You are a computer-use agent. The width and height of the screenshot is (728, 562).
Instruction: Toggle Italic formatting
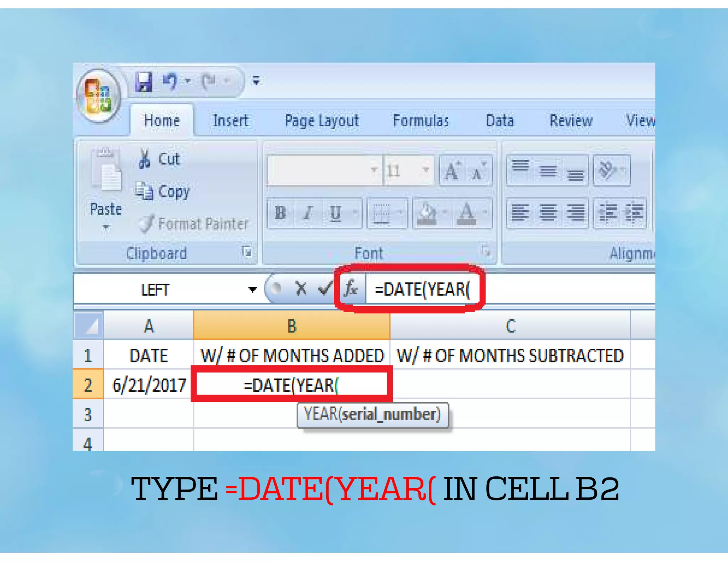tap(308, 213)
